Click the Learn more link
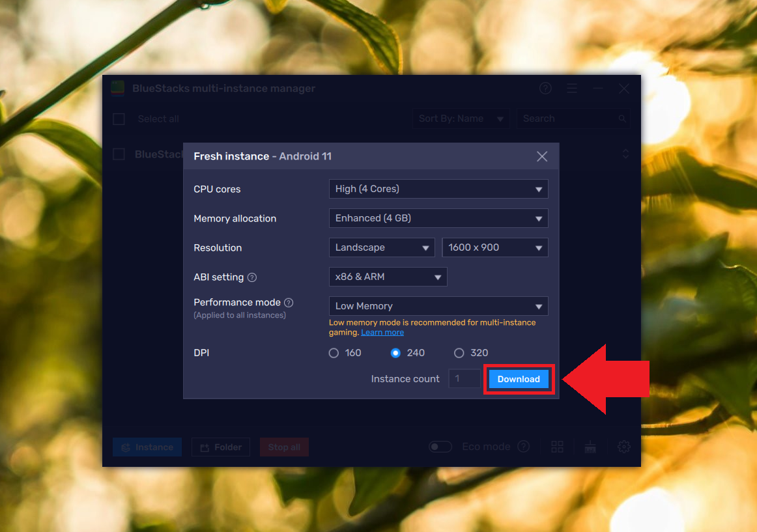 [382, 331]
